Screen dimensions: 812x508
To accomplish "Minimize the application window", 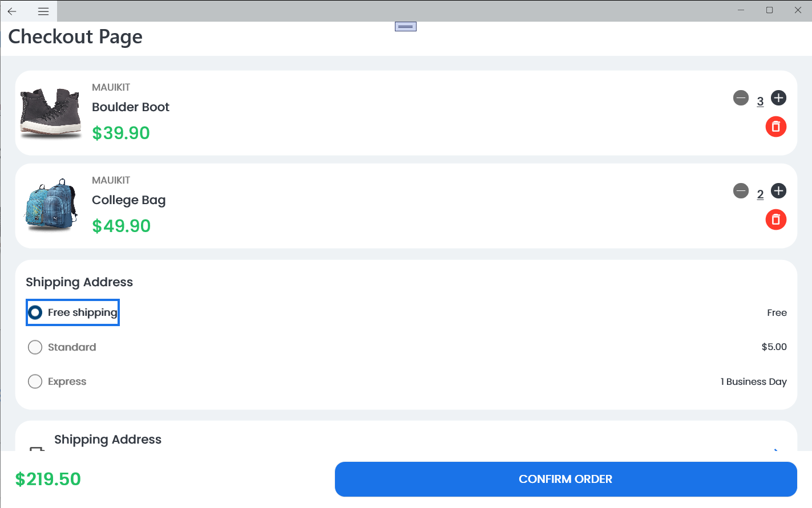I will pos(741,10).
